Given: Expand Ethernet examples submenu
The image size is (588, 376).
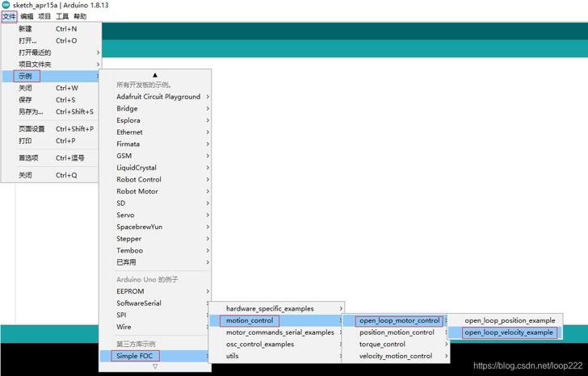Looking at the screenshot, I should point(155,132).
